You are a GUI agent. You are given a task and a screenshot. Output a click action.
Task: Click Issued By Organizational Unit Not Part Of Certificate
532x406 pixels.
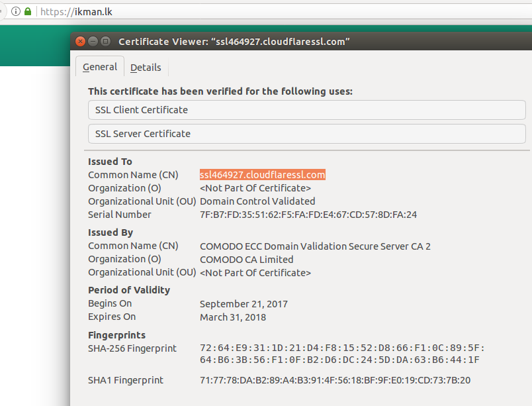pyautogui.click(x=255, y=273)
